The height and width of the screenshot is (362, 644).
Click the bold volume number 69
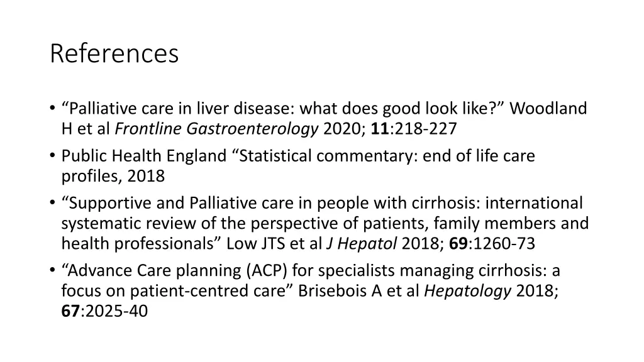click(458, 243)
